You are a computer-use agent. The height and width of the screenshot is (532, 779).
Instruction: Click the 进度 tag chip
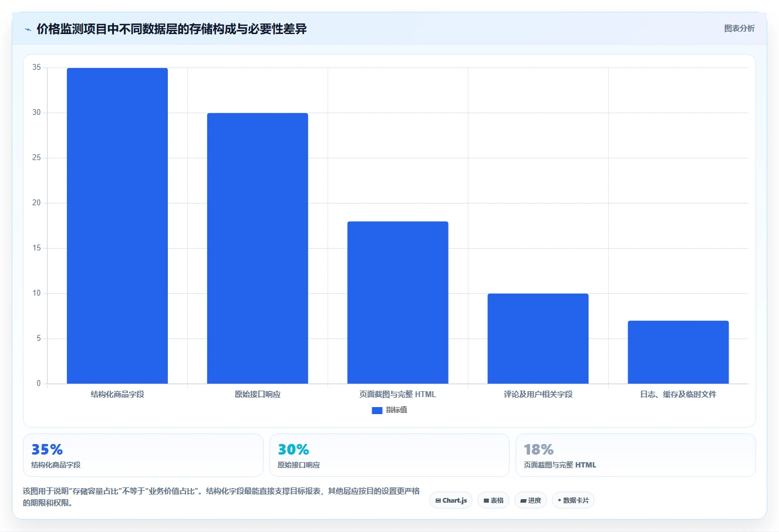coord(531,500)
